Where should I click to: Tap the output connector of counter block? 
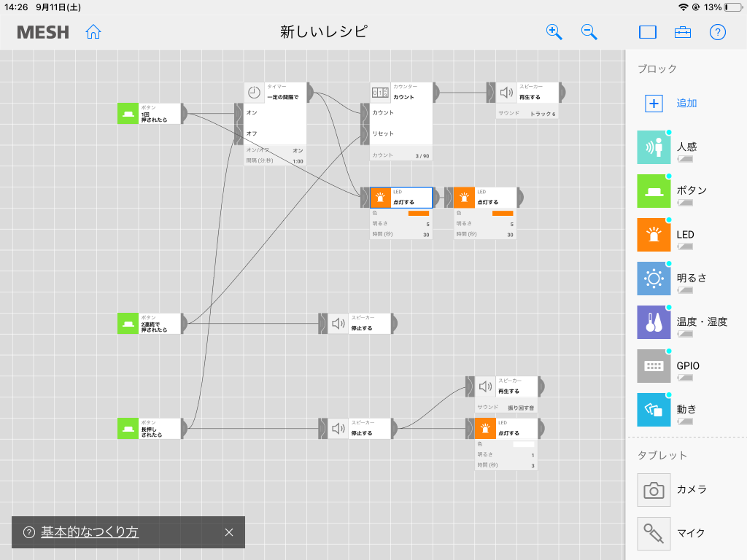click(436, 93)
